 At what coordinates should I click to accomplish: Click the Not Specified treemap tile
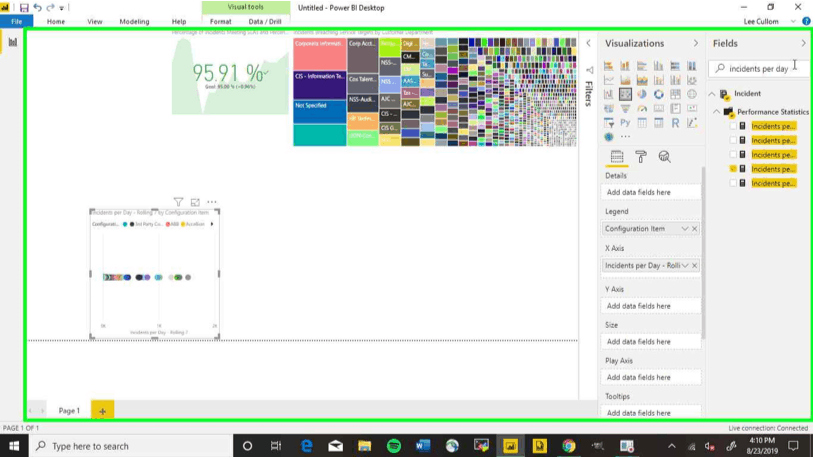320,112
